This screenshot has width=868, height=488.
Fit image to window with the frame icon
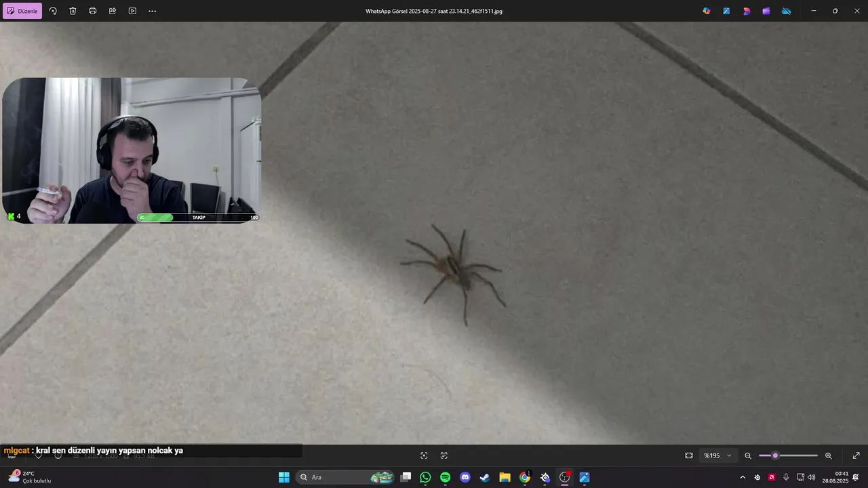689,455
